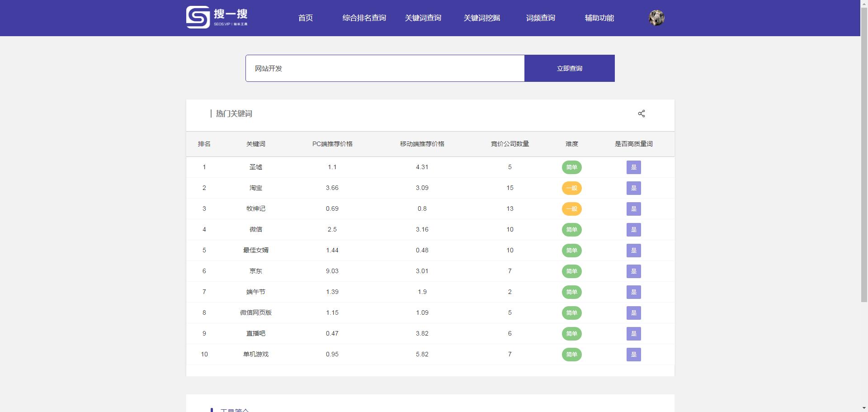The width and height of the screenshot is (868, 412).
Task: Open the 辅助功能 menu
Action: [599, 18]
